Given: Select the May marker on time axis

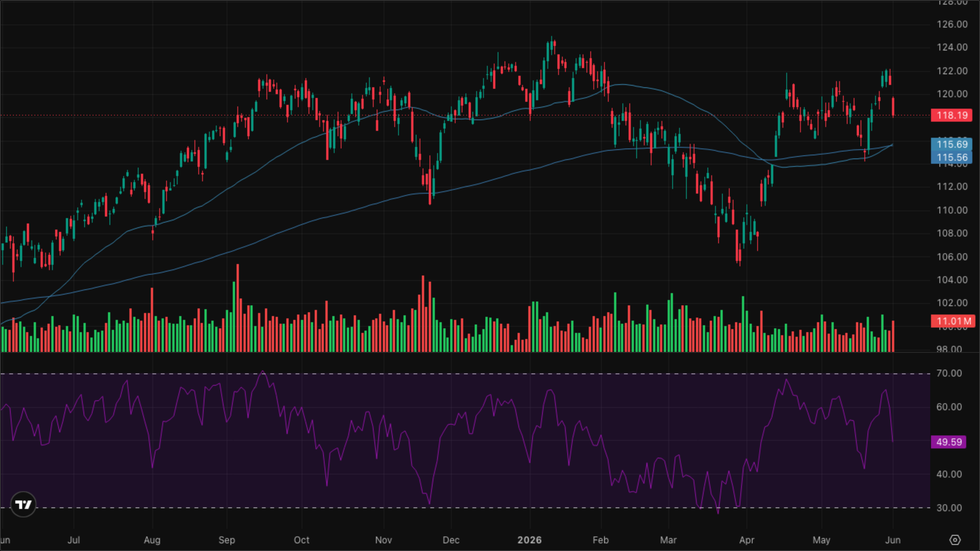Looking at the screenshot, I should point(821,540).
